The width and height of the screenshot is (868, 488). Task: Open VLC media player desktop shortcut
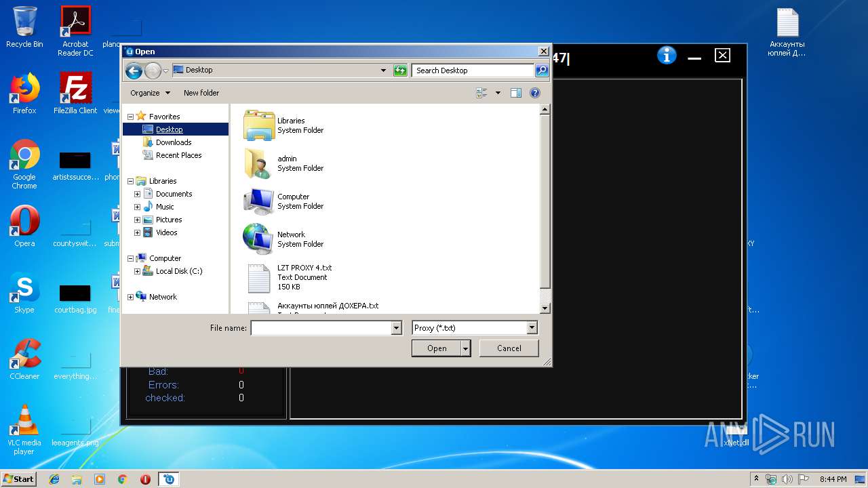(24, 430)
